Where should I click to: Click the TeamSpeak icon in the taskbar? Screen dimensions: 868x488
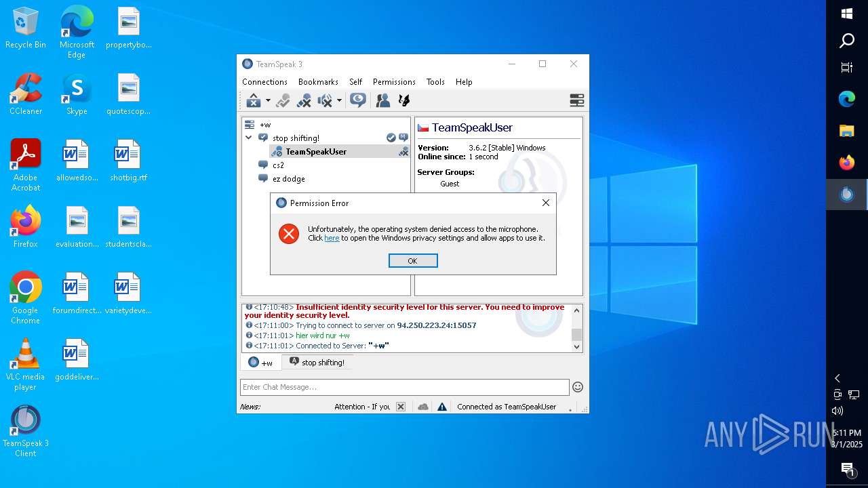[847, 195]
